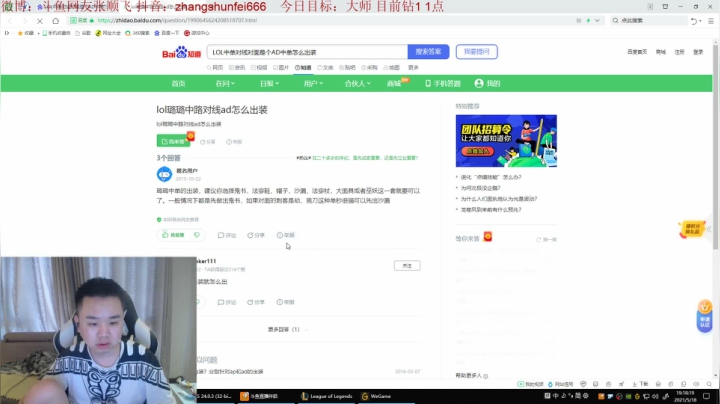The height and width of the screenshot is (404, 720).
Task: Click the yellow points gift side widget
Action: 692,229
